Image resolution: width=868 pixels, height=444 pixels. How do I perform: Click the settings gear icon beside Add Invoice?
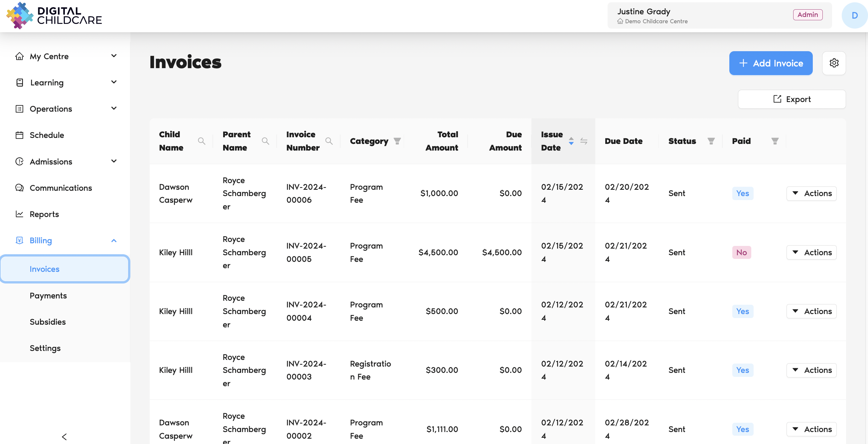click(x=834, y=63)
